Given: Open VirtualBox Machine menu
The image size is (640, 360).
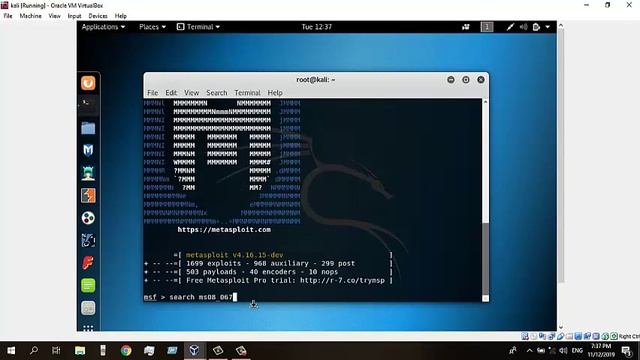Looking at the screenshot, I should coord(31,16).
